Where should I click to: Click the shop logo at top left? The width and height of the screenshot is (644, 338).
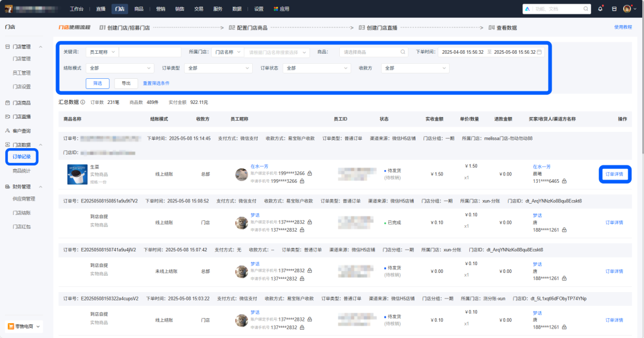8,8
